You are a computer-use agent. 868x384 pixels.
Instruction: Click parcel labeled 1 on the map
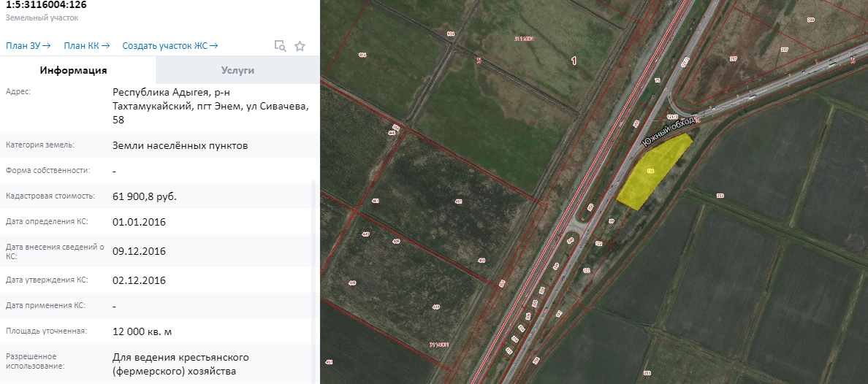[574, 61]
